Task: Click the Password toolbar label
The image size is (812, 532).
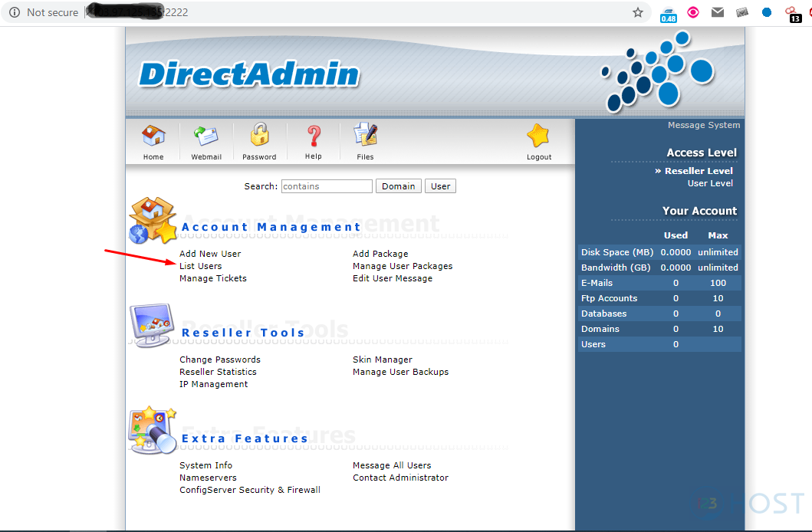Action: click(259, 157)
